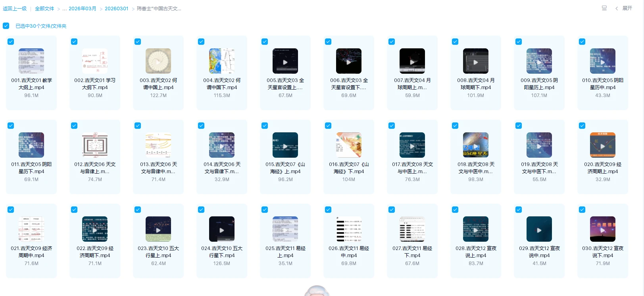
Task: Click the list view toggle icon
Action: (x=604, y=8)
